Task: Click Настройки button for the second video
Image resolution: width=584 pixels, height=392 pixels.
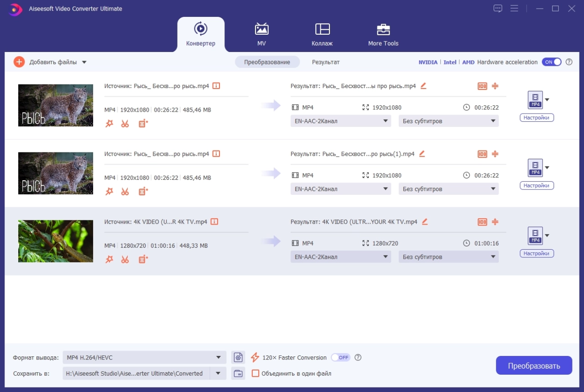Action: [537, 186]
